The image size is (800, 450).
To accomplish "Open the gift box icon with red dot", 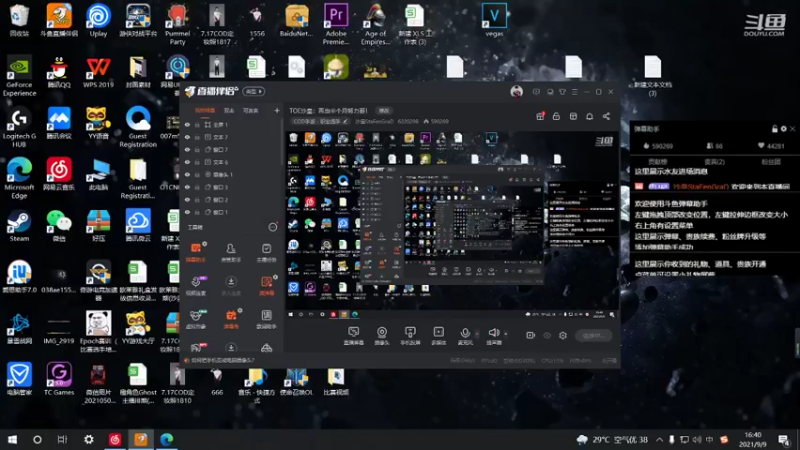I will tap(540, 116).
